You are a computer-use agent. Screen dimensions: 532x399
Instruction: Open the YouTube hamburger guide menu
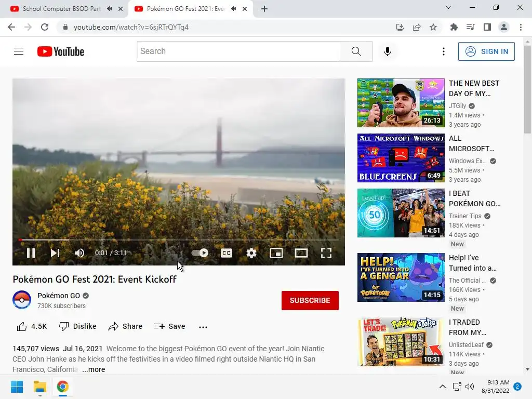pos(19,51)
